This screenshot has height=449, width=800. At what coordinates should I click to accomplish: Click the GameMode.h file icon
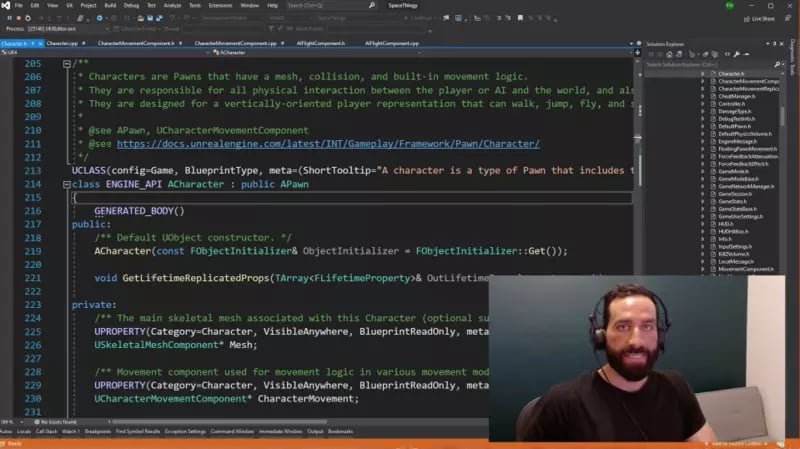click(714, 171)
